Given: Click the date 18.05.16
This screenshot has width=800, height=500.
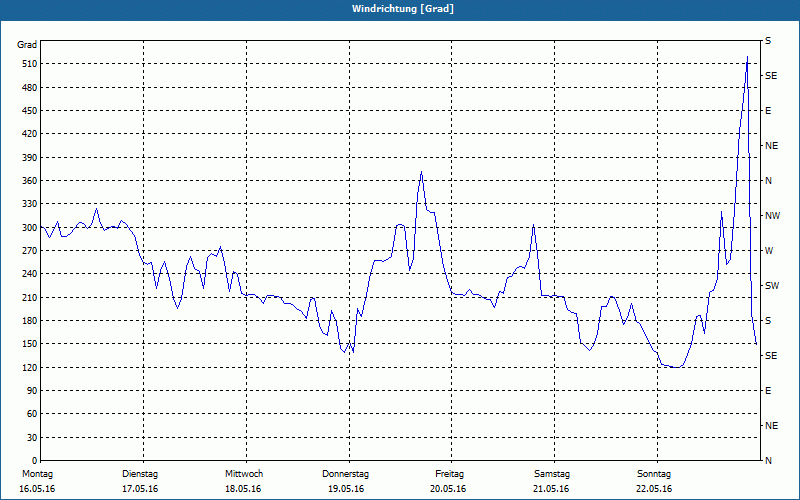Looking at the screenshot, I should [243, 489].
